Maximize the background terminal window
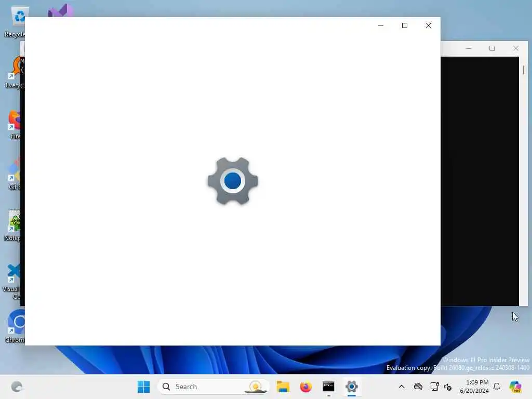532x399 pixels. click(x=492, y=48)
